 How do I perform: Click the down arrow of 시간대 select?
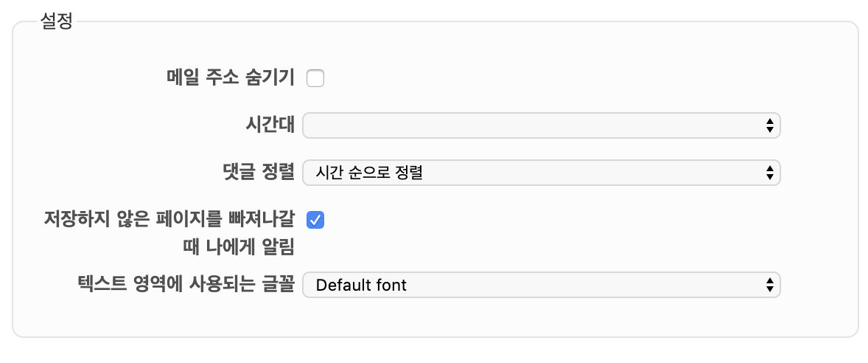[769, 130]
